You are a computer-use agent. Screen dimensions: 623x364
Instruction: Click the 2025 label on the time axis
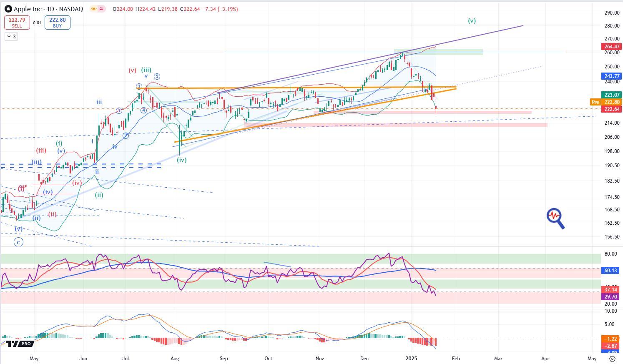412,359
